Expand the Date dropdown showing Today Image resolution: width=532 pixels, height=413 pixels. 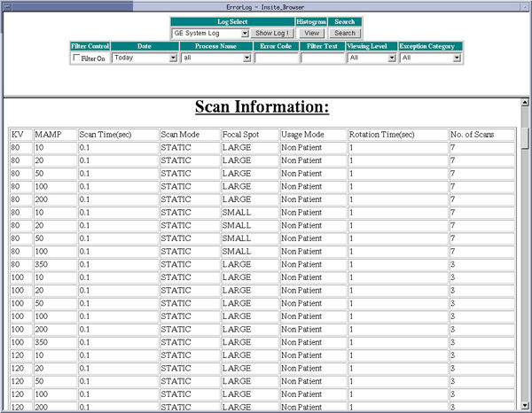tap(145, 58)
